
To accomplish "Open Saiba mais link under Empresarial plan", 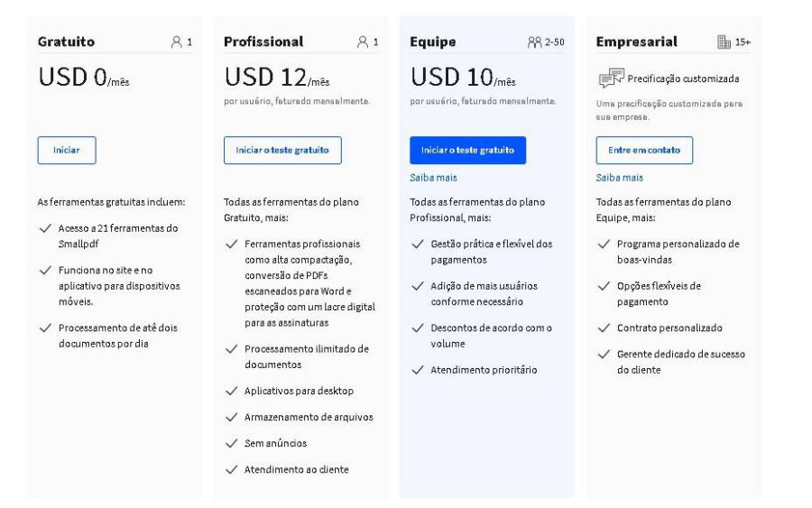I will click(x=619, y=178).
